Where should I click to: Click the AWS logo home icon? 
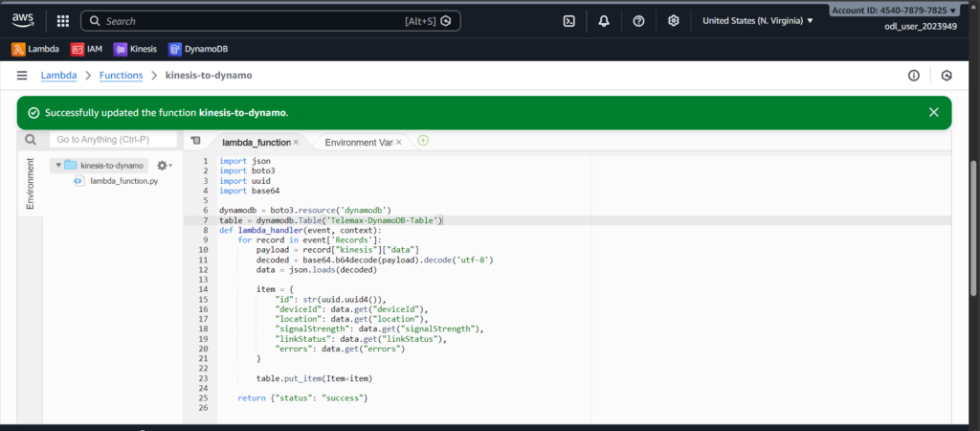coord(23,21)
